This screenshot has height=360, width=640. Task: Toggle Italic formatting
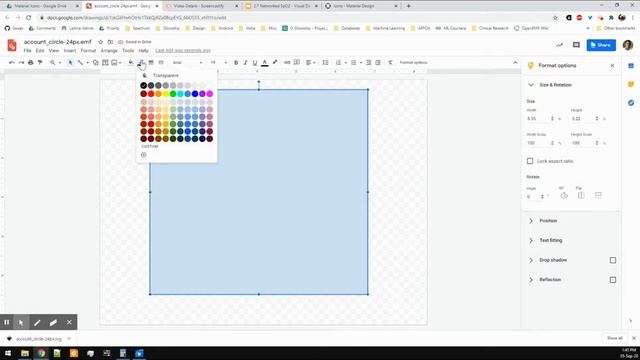point(245,62)
